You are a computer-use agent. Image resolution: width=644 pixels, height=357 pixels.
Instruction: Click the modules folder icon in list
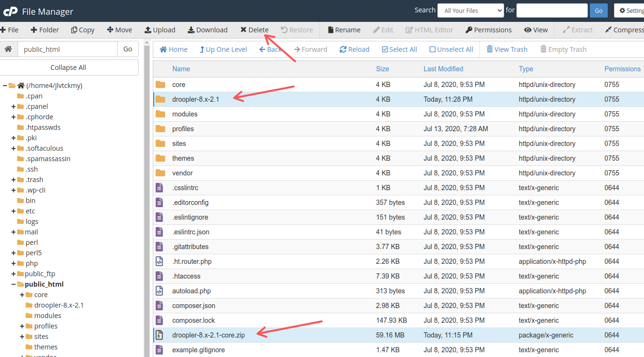(x=160, y=114)
